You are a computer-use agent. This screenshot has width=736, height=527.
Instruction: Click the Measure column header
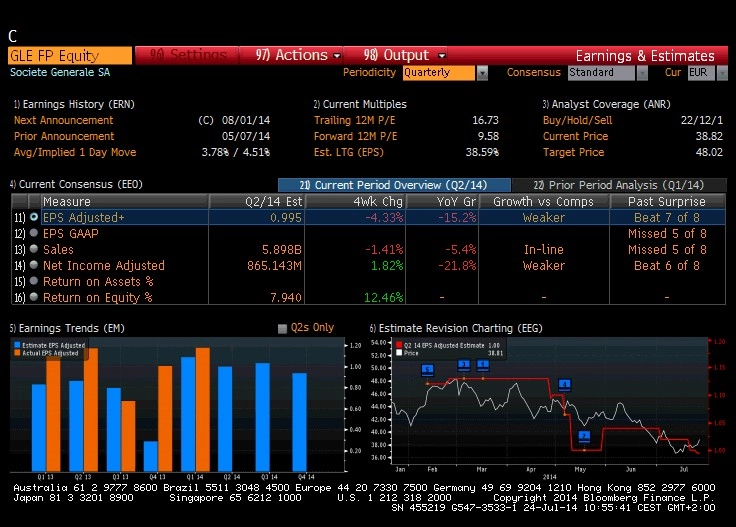(x=124, y=201)
